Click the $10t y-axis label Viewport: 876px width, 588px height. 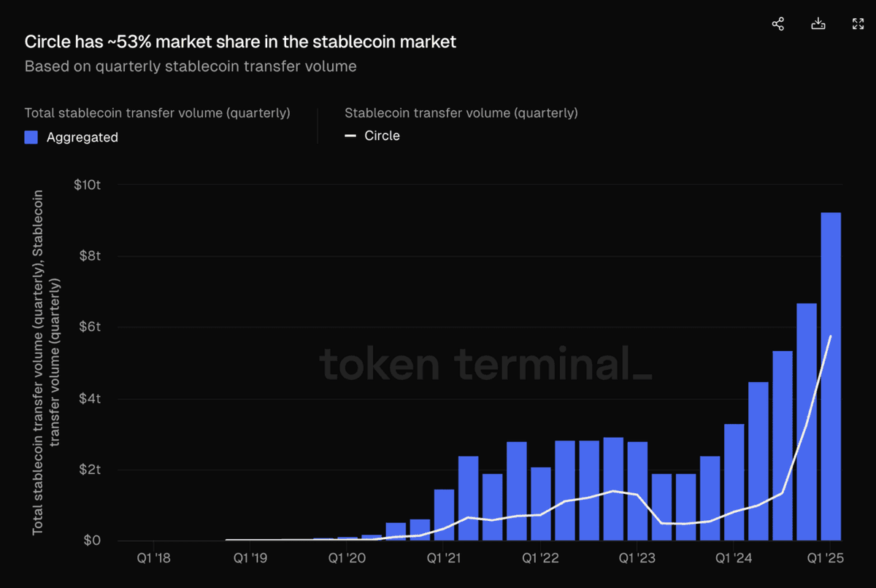(x=87, y=185)
